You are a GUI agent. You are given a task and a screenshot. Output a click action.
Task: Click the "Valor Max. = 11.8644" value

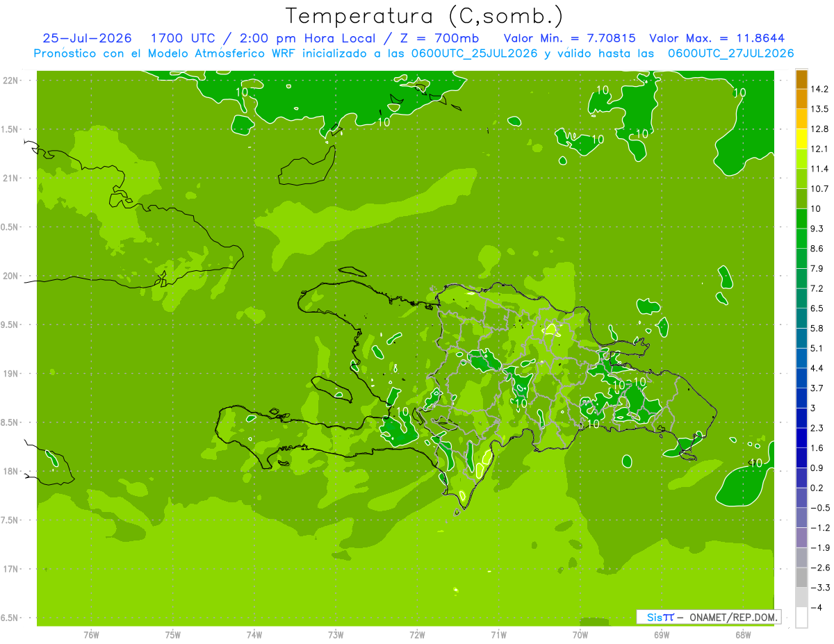click(x=717, y=38)
